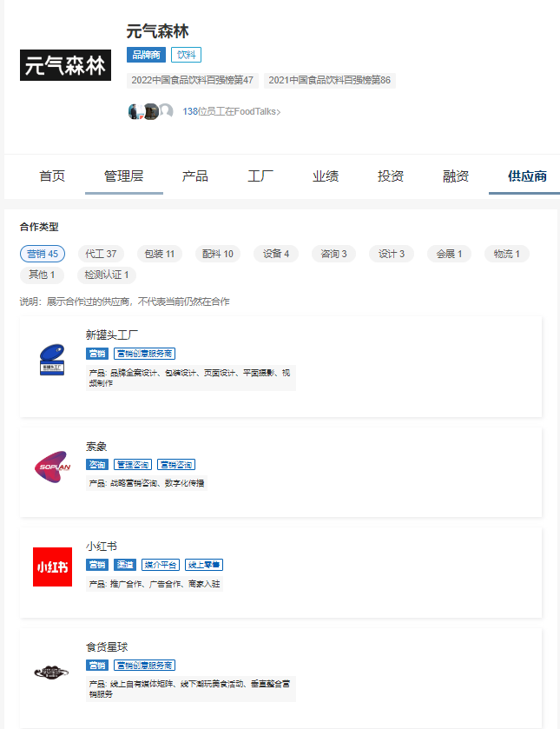Open the 小红书 supplier name
This screenshot has height=729, width=560.
[102, 547]
